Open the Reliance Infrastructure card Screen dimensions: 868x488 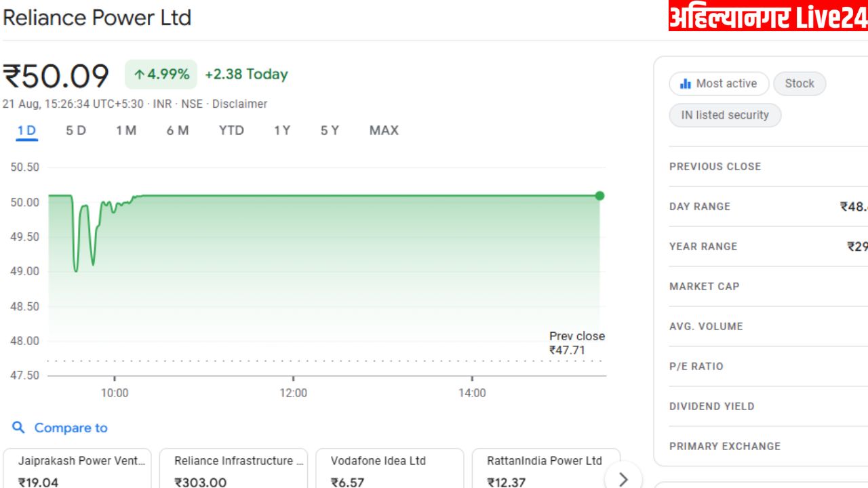pyautogui.click(x=233, y=469)
